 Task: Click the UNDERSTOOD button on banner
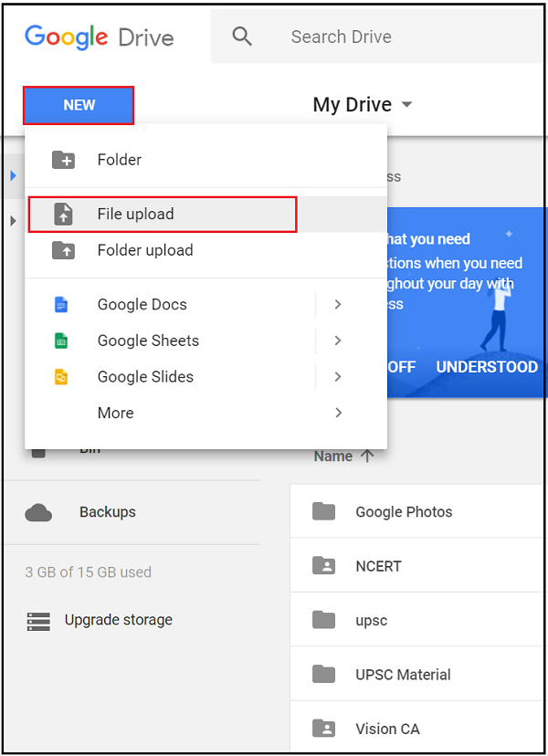click(x=487, y=367)
